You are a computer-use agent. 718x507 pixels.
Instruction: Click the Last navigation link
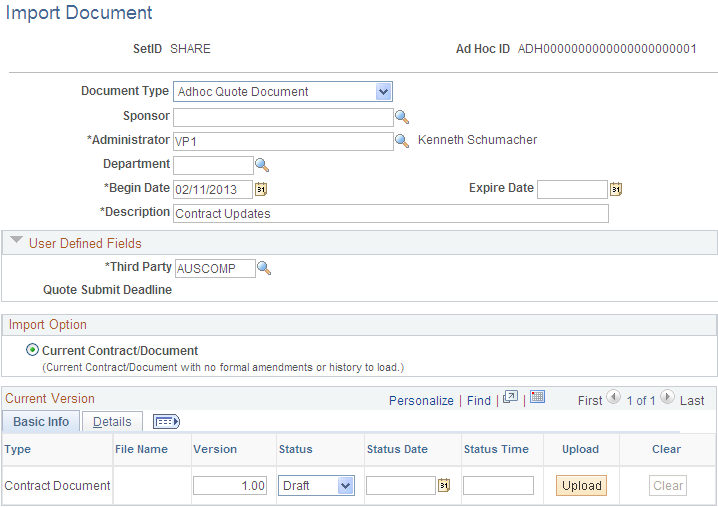click(692, 401)
